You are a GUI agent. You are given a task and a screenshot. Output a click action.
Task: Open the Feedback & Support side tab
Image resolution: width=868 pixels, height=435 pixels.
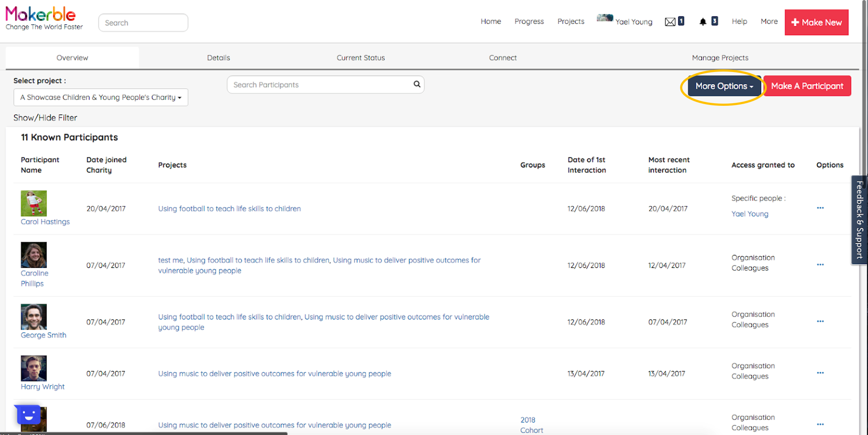[859, 220]
